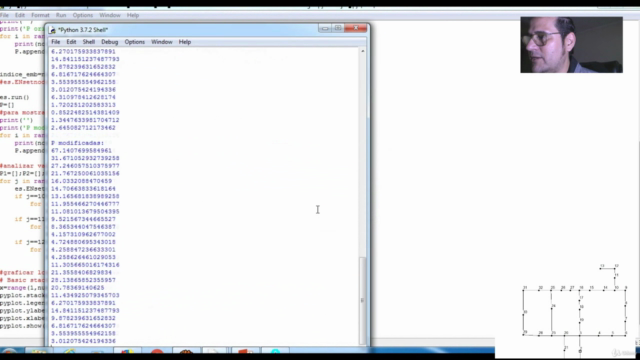
Task: Click the value 11.081013679504395
Action: pos(85,212)
